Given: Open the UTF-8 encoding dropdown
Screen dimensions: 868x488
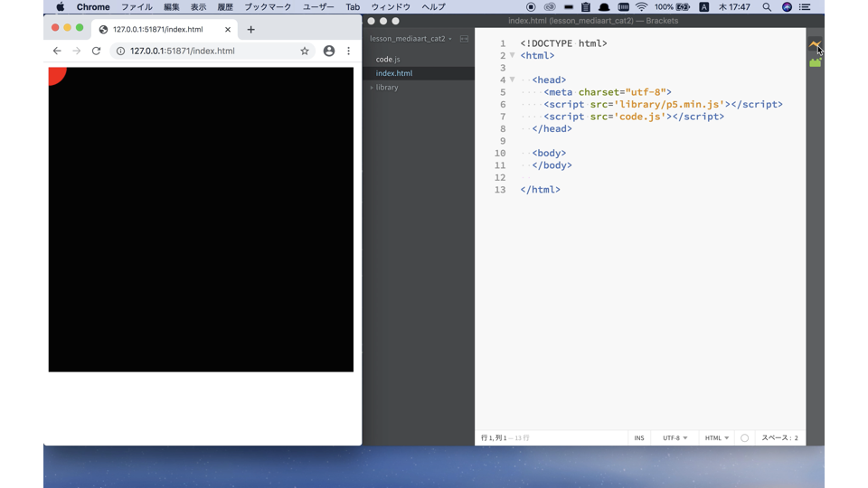Looking at the screenshot, I should click(675, 437).
